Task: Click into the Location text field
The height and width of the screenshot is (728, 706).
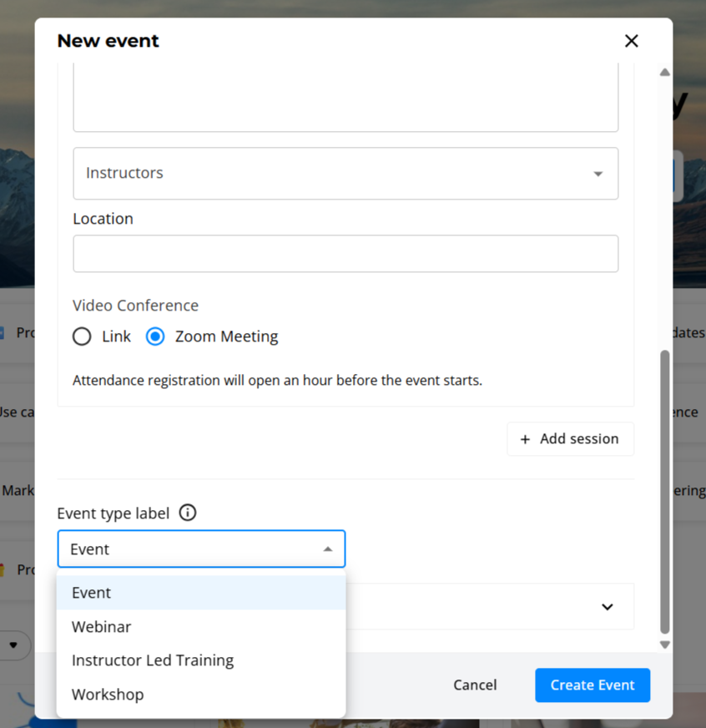Action: pyautogui.click(x=345, y=254)
